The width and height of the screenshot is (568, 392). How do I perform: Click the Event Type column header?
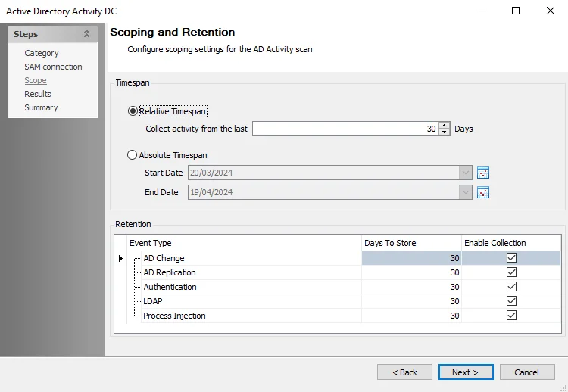tap(244, 243)
